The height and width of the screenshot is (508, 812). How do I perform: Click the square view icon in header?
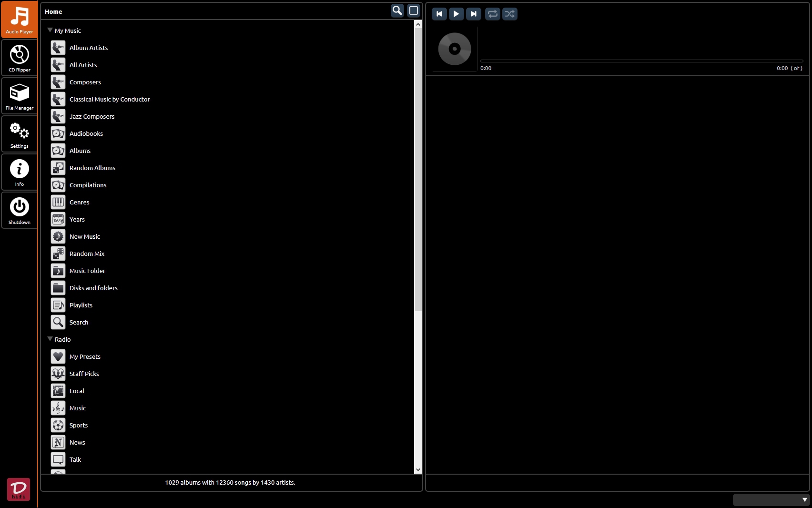click(x=414, y=10)
